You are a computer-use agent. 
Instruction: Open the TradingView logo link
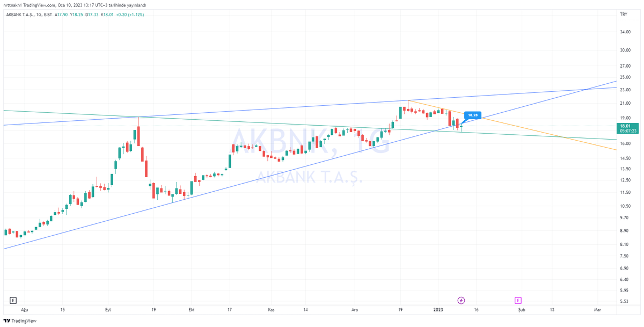[x=19, y=321]
